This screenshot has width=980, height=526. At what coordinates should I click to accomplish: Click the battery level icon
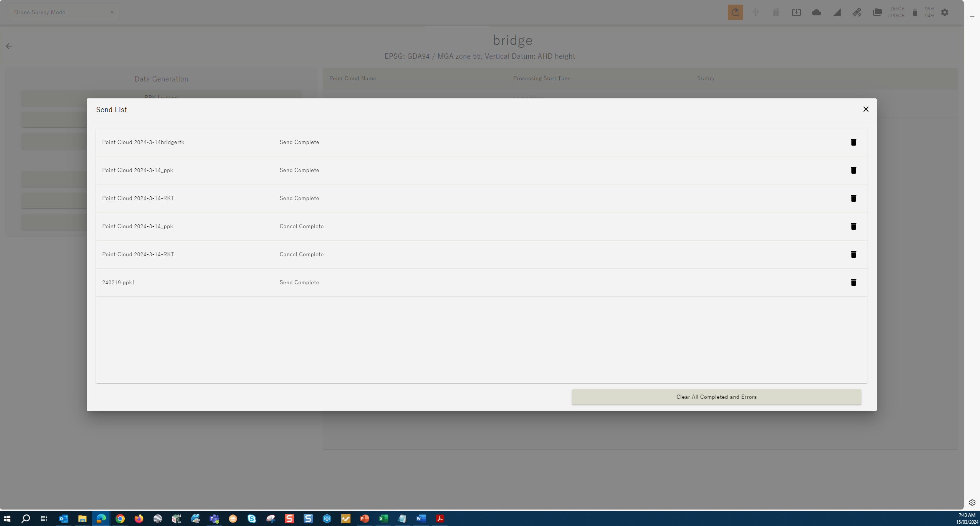coord(915,12)
